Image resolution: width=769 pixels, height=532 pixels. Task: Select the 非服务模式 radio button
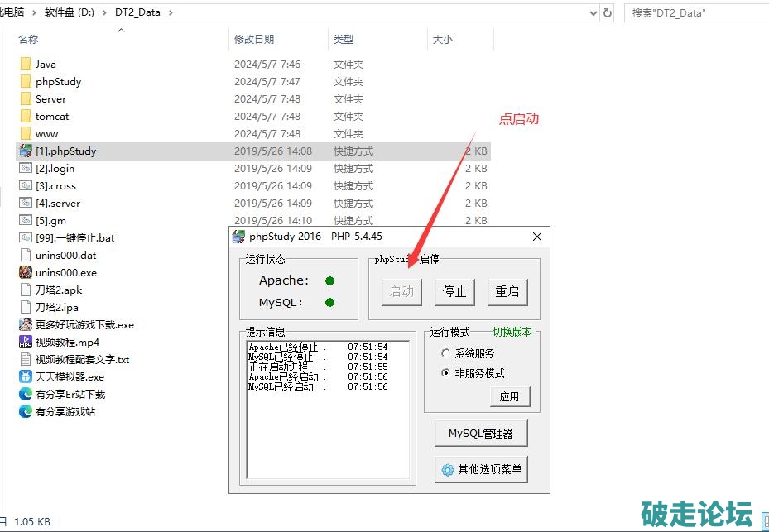(x=446, y=373)
